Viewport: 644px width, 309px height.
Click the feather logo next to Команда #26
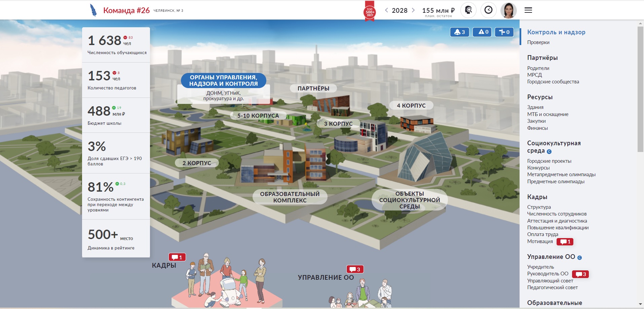coord(93,10)
